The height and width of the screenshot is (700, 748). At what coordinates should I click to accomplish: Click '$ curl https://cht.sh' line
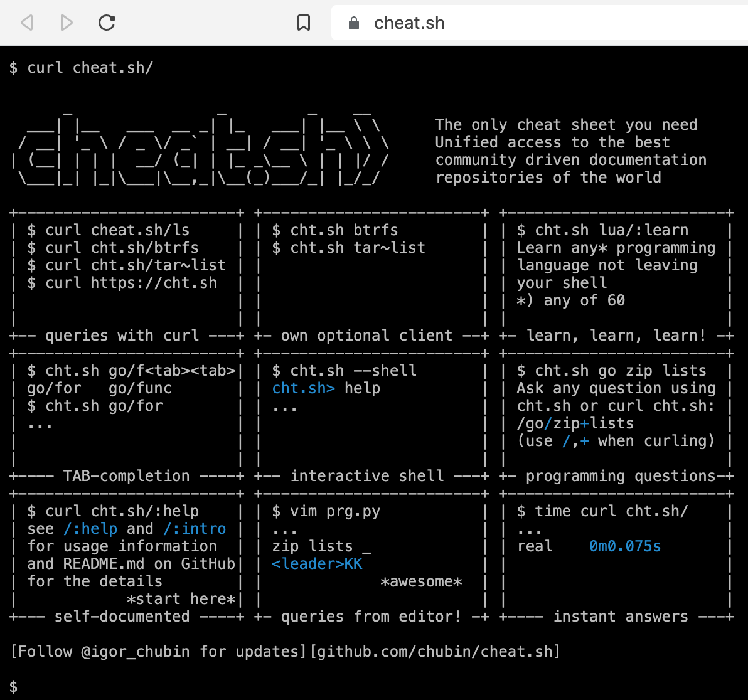(122, 283)
